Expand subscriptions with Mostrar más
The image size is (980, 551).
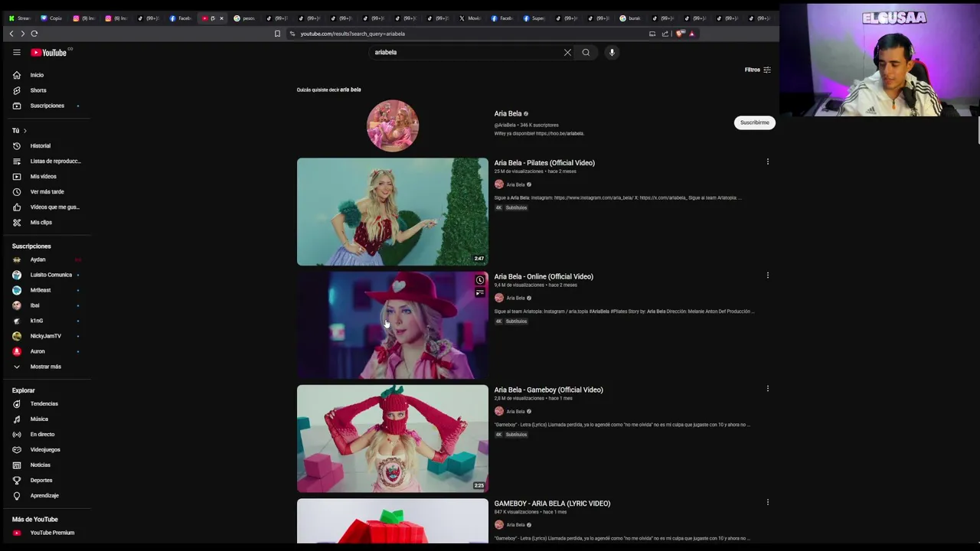point(46,367)
